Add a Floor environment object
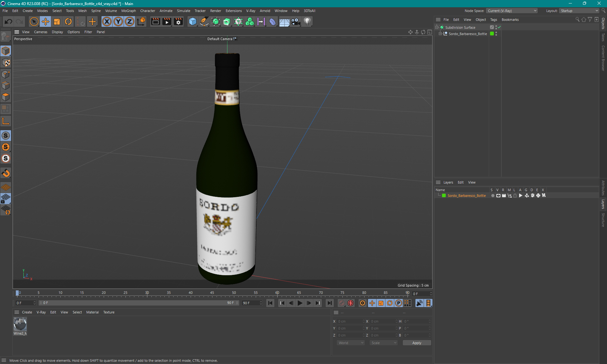Screen dimensions: 607x364 (x=284, y=21)
